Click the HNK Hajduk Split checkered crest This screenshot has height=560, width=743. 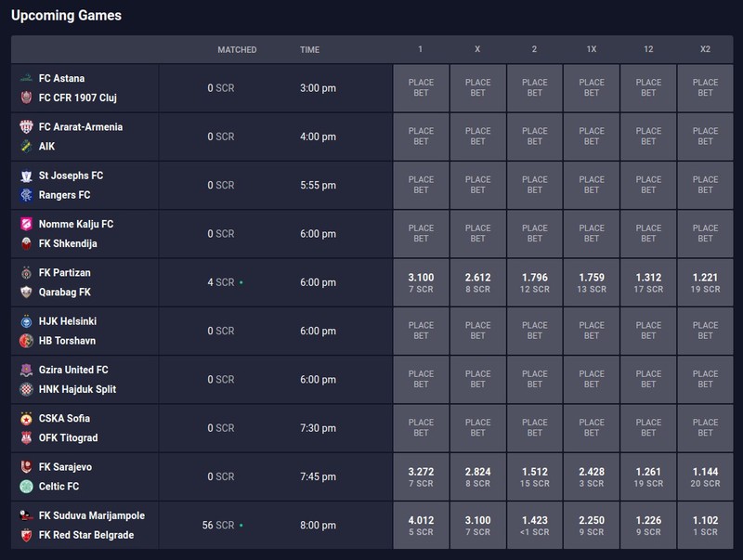(x=27, y=389)
